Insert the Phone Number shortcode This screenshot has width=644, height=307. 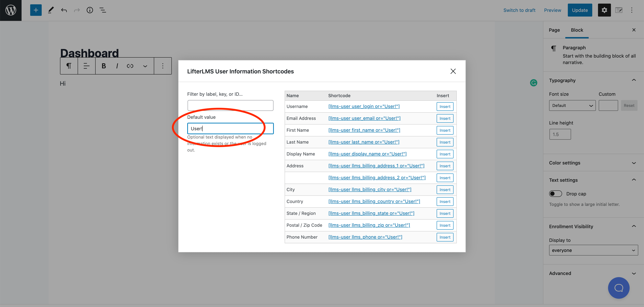tap(445, 237)
